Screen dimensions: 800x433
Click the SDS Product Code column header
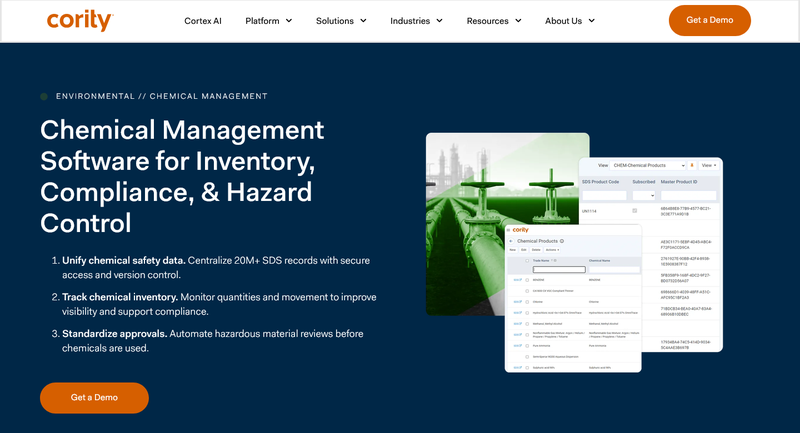[x=601, y=182]
